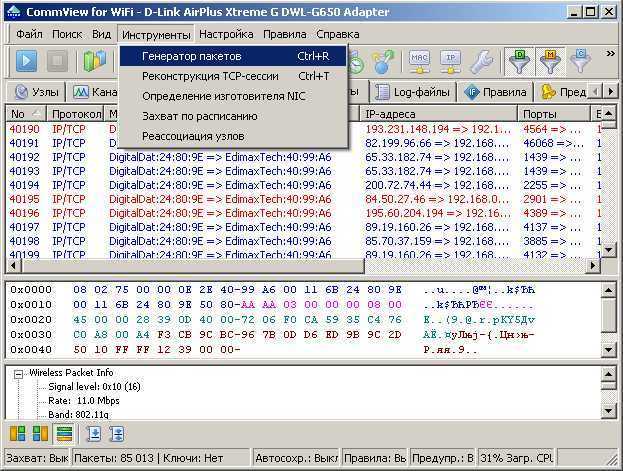The height and width of the screenshot is (471, 623).
Task: Collapse Wireless Packet Info tree node
Action: coord(18,374)
